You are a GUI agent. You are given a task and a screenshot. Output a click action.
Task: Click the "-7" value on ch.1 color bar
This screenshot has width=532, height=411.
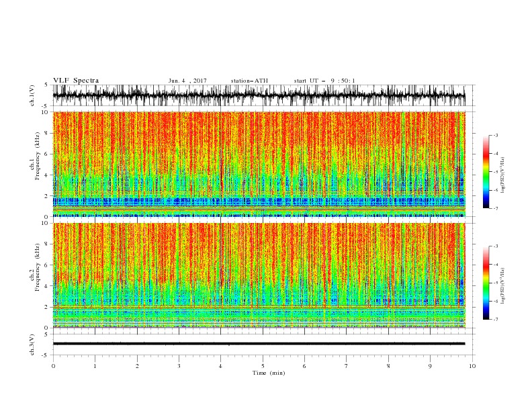495,208
